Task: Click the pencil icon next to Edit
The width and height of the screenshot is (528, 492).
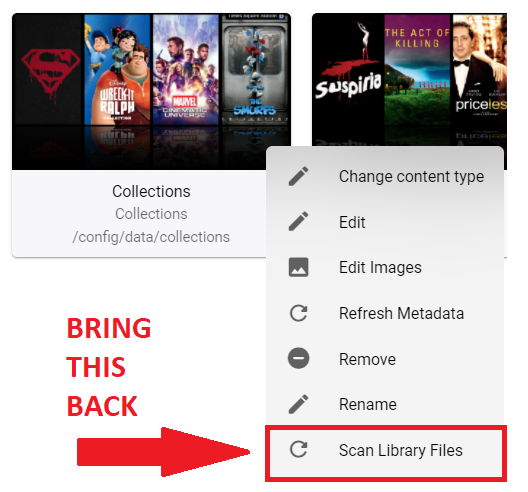Action: pos(298,222)
